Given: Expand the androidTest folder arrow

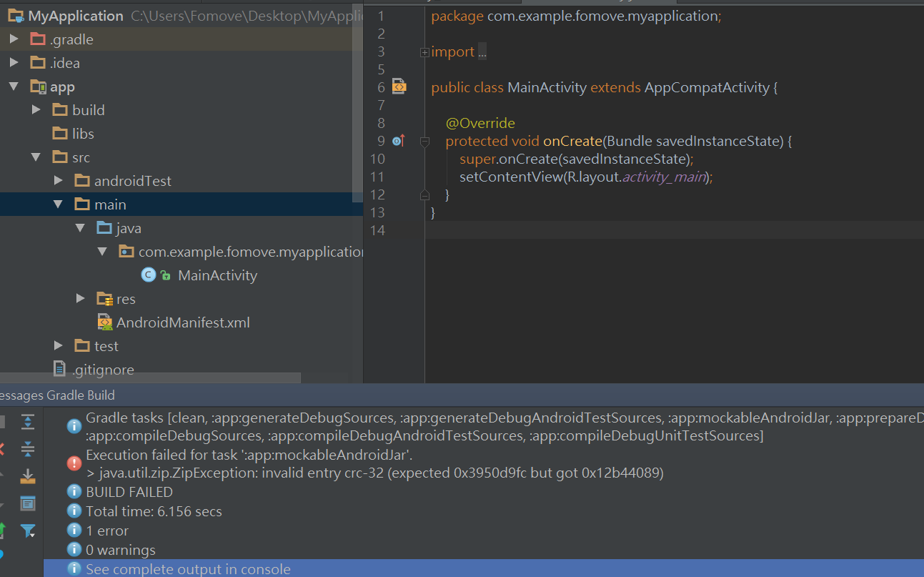Looking at the screenshot, I should point(58,181).
